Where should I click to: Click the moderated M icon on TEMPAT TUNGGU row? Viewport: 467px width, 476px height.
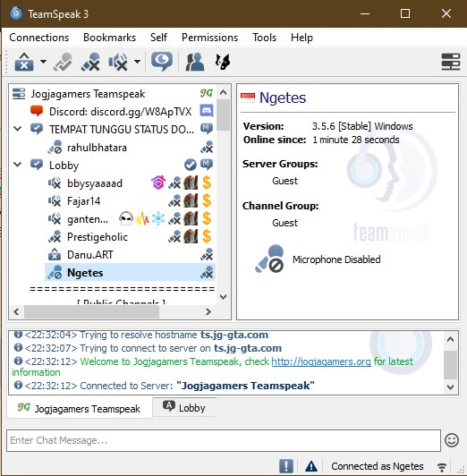pyautogui.click(x=207, y=129)
